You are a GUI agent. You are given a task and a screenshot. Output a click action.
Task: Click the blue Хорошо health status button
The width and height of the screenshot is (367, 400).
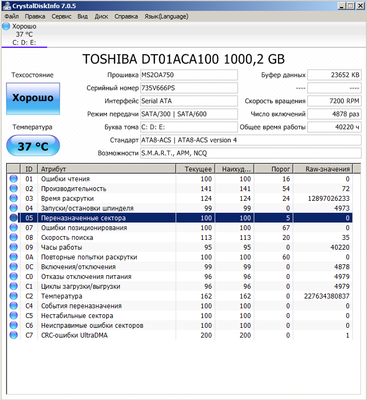(x=33, y=99)
